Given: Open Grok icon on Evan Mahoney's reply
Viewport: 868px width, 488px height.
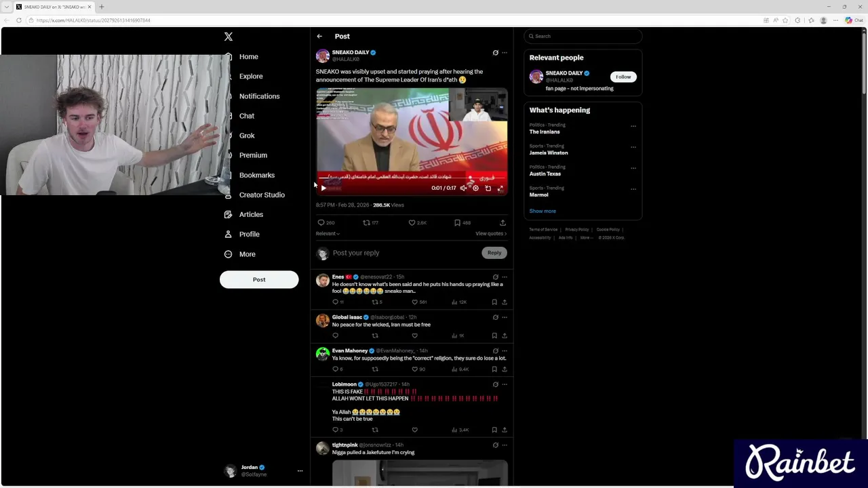Looking at the screenshot, I should click(495, 351).
